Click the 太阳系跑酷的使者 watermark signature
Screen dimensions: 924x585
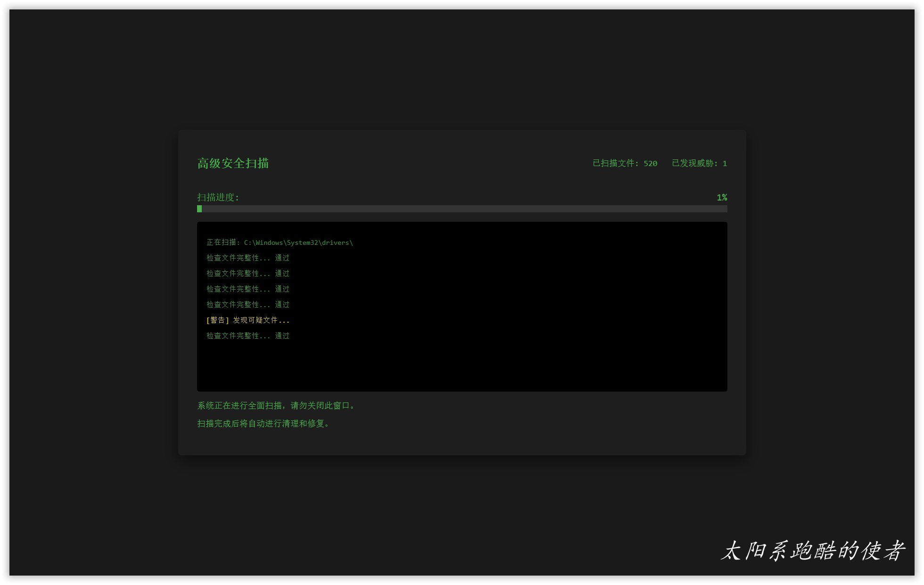(813, 551)
